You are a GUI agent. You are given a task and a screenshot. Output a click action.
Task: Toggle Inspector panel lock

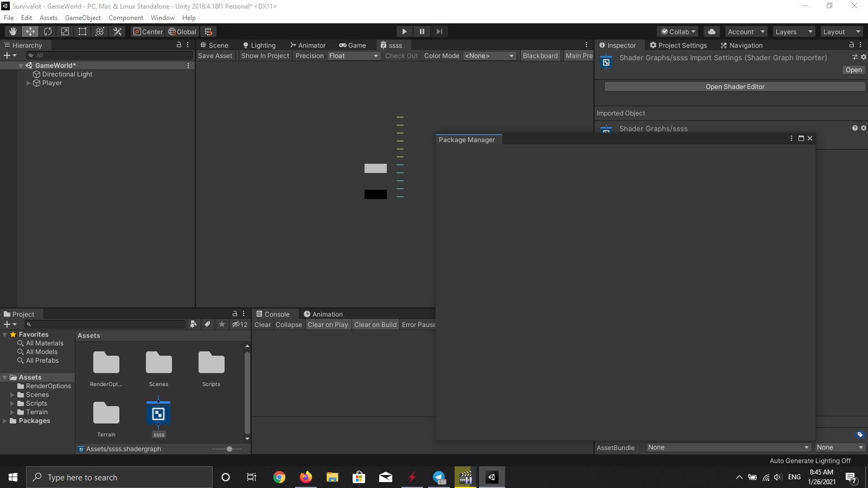pyautogui.click(x=852, y=45)
